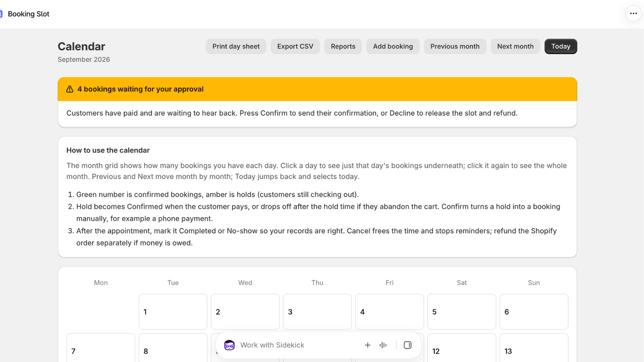The height and width of the screenshot is (362, 644).
Task: Click the warning triangle icon in approval banner
Action: (70, 89)
